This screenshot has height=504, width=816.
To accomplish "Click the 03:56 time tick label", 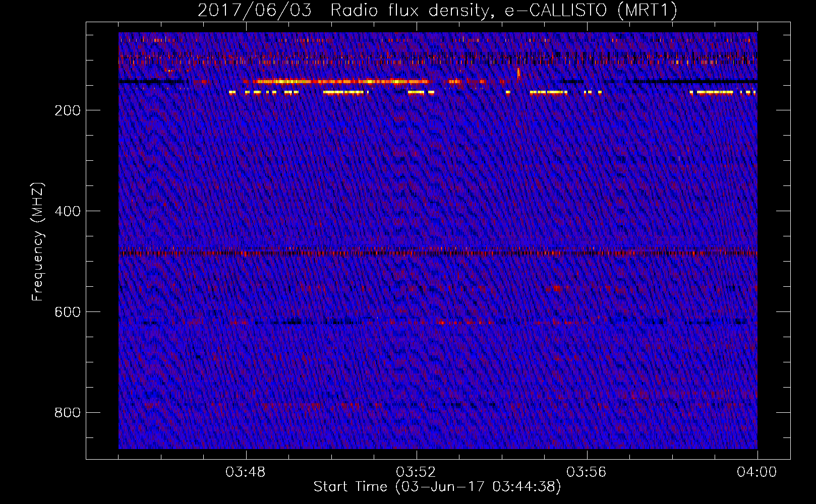I will point(587,472).
